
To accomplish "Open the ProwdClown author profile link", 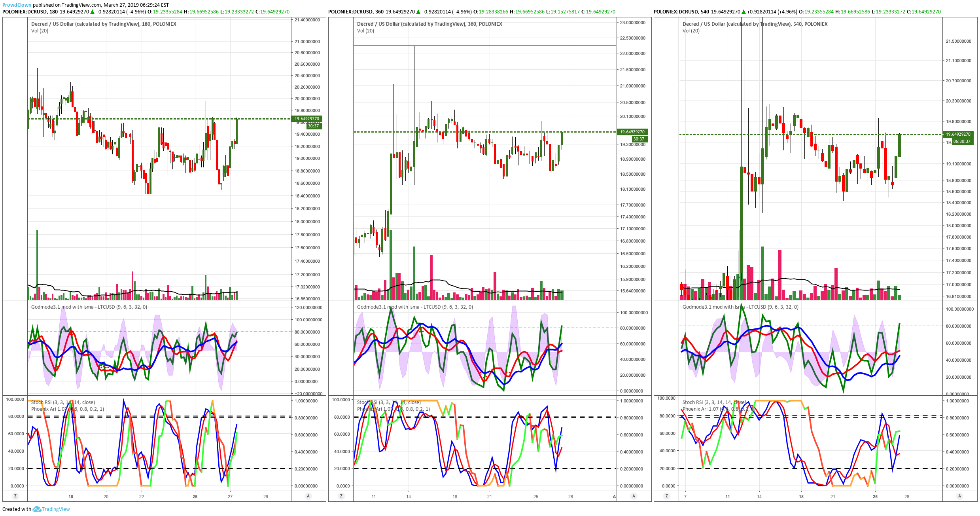I will click(x=17, y=5).
